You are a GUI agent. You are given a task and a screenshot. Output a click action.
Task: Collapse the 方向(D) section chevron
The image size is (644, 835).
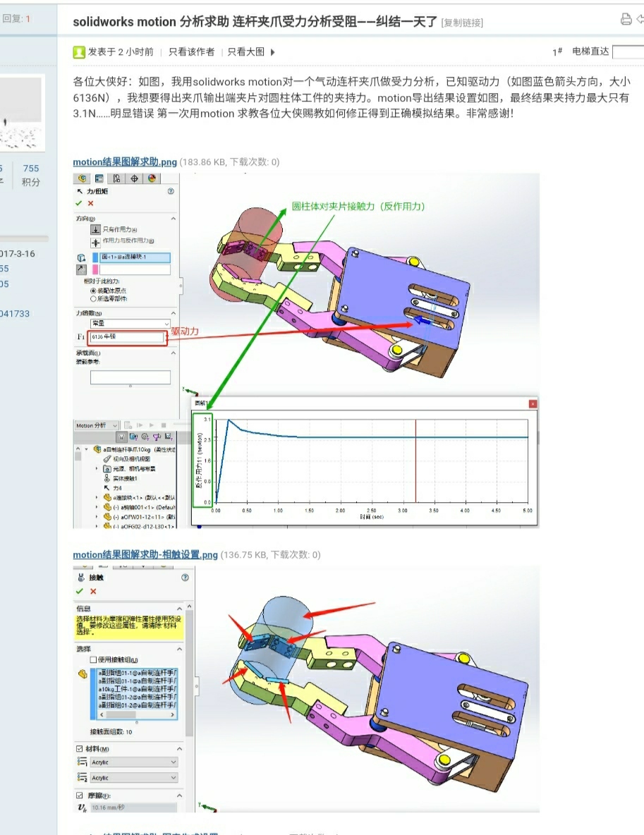pyautogui.click(x=173, y=219)
